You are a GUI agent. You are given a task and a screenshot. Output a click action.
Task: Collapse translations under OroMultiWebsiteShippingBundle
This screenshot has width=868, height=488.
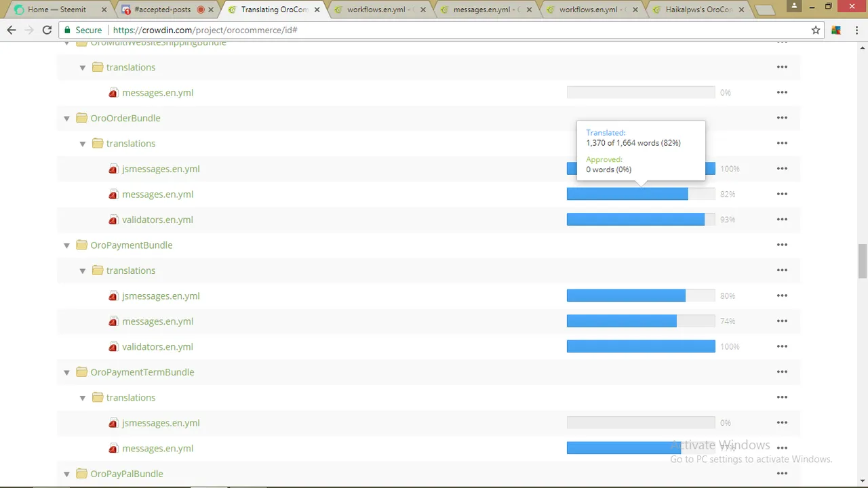click(x=83, y=67)
